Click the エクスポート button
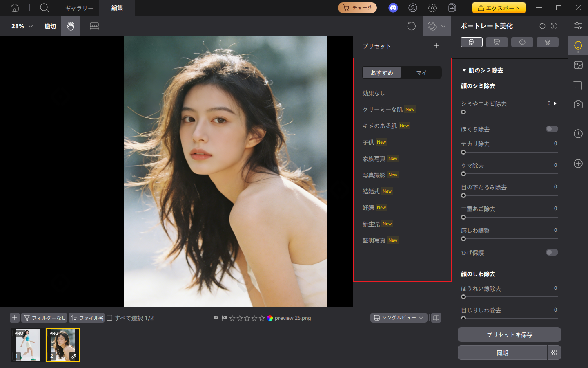This screenshot has width=588, height=368. point(499,7)
